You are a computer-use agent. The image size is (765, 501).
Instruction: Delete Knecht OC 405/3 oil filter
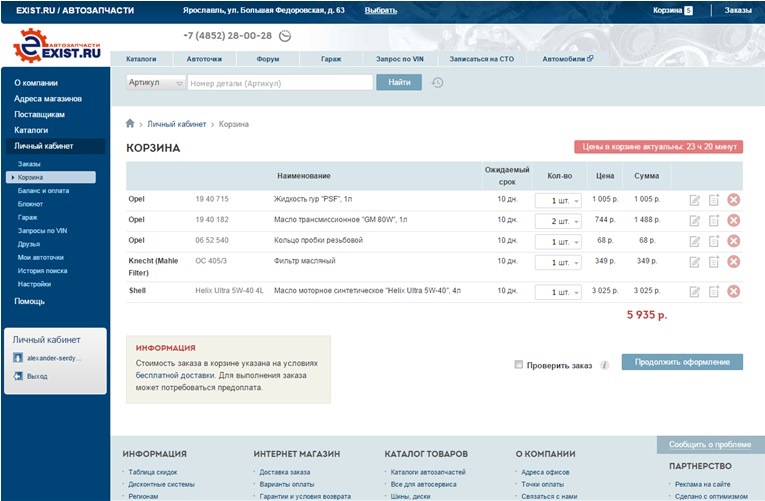pos(733,261)
